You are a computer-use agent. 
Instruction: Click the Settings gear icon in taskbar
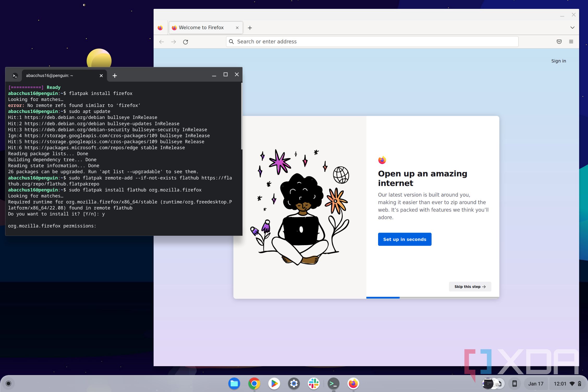294,384
